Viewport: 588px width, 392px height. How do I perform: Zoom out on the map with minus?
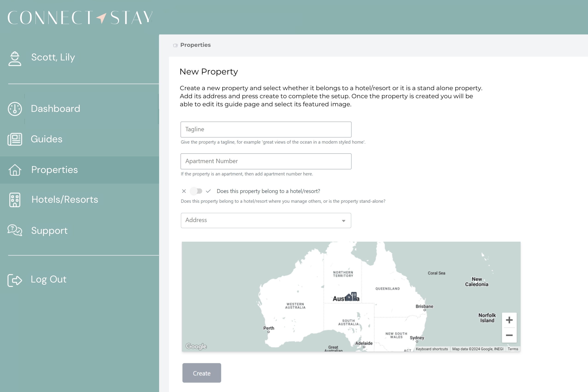(509, 335)
